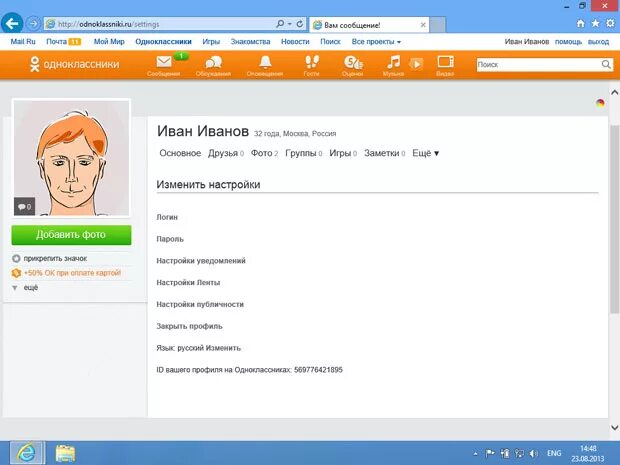Open the Notifications bell icon
The height and width of the screenshot is (465, 620).
[x=265, y=62]
